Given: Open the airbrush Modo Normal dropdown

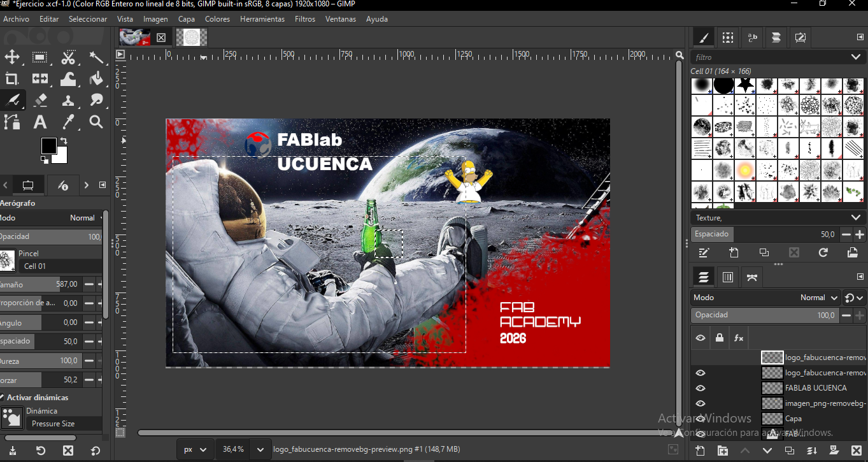Looking at the screenshot, I should point(51,218).
